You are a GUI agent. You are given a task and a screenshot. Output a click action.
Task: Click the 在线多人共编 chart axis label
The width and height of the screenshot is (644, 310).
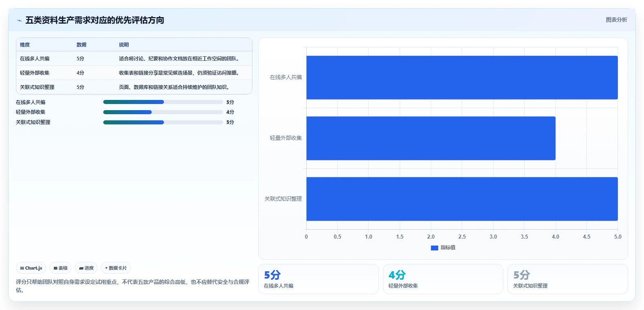(x=286, y=77)
